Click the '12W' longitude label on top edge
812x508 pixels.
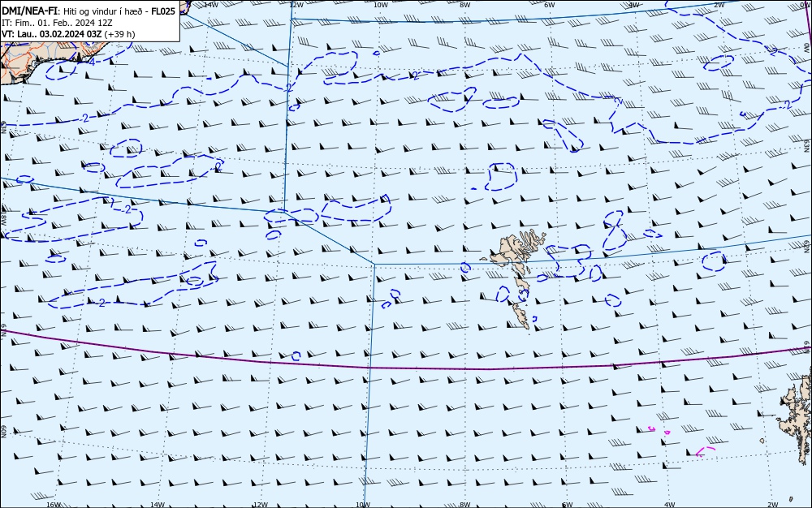(x=296, y=5)
